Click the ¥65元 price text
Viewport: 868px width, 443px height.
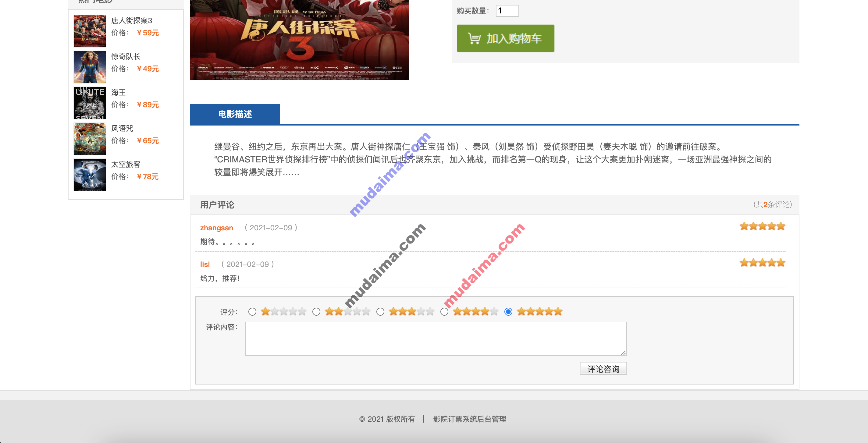pyautogui.click(x=148, y=141)
